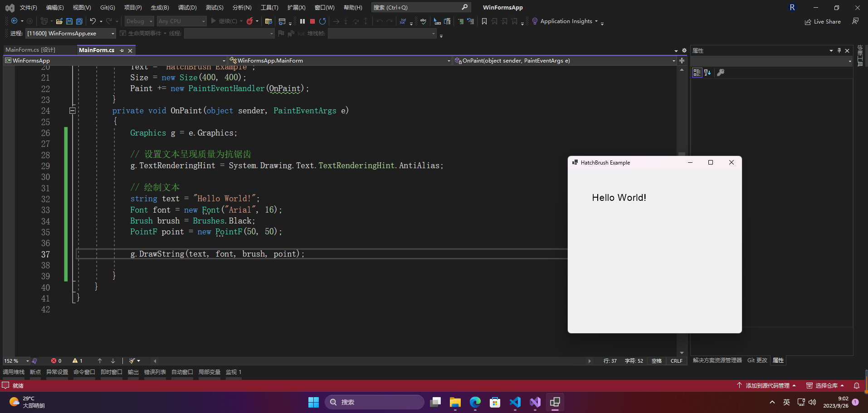Click the warning count indicator
The width and height of the screenshot is (868, 413).
click(x=78, y=361)
